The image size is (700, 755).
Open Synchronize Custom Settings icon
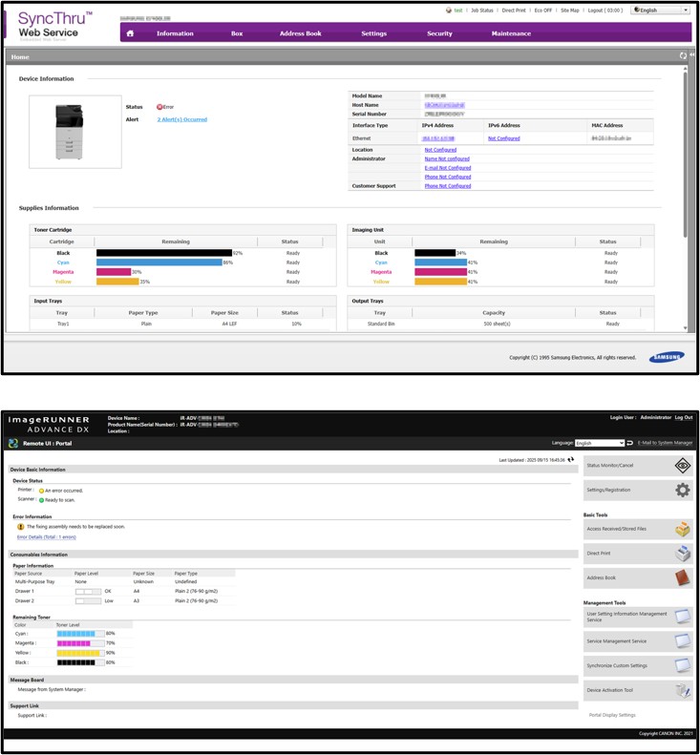683,666
